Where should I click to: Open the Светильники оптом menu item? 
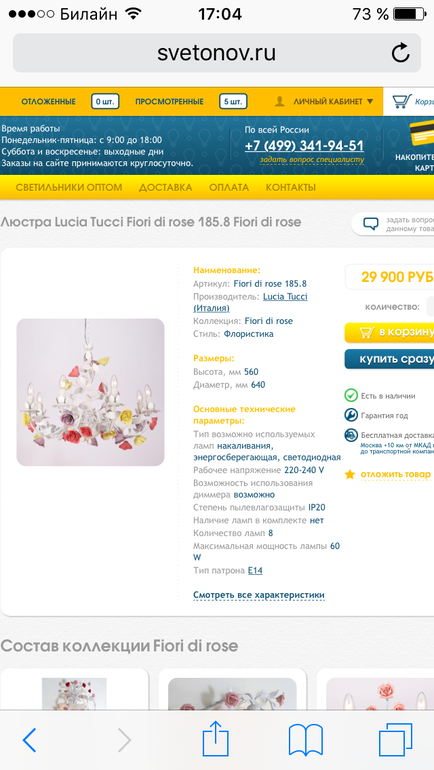tap(69, 188)
